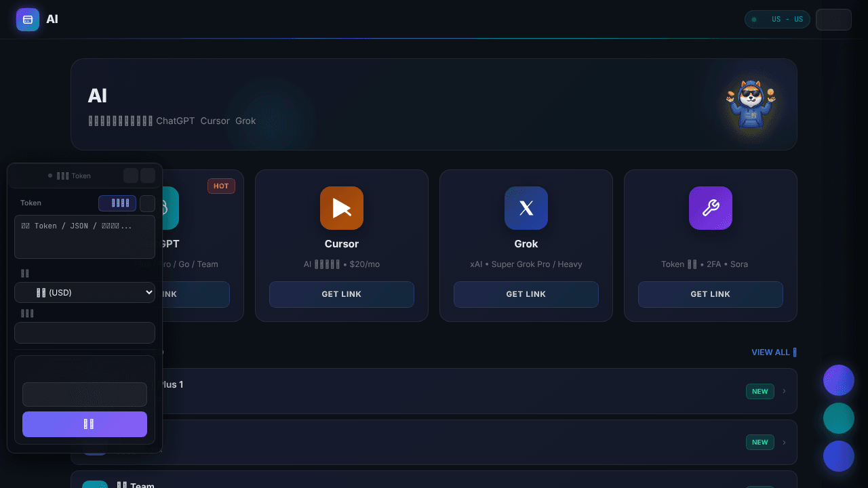Click the red HOT badge
This screenshot has width=868, height=488.
click(x=221, y=186)
